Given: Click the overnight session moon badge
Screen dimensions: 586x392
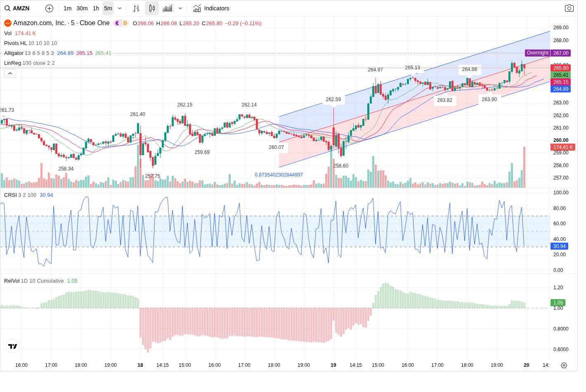Looking at the screenshot, I should (118, 23).
